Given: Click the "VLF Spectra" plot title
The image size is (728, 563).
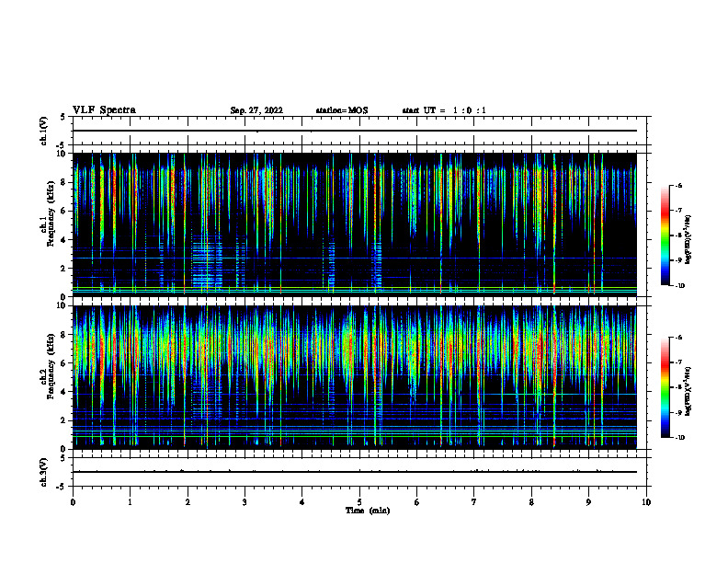Looking at the screenshot, I should [x=104, y=110].
